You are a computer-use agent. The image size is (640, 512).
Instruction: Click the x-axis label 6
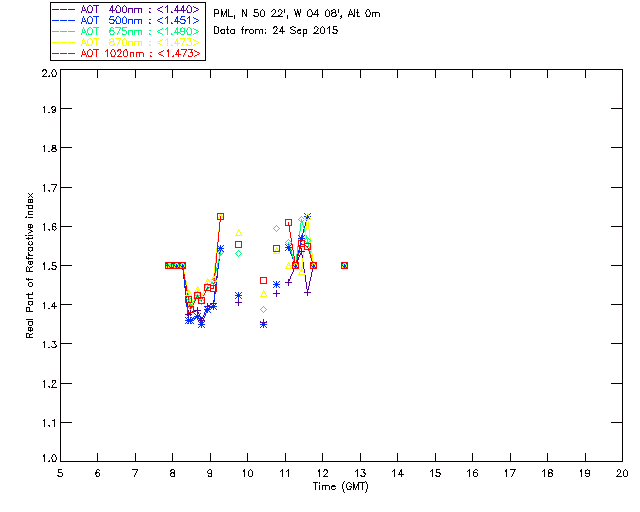(x=98, y=473)
